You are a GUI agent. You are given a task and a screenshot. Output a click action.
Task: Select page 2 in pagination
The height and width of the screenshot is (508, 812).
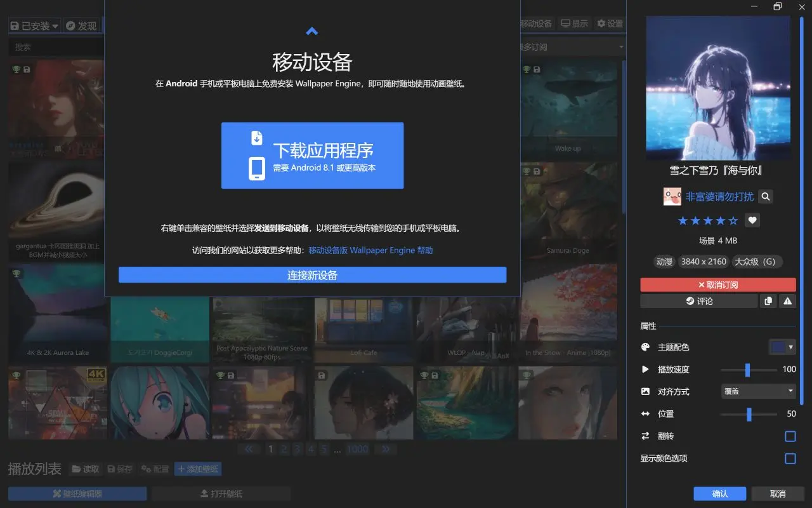pyautogui.click(x=284, y=449)
